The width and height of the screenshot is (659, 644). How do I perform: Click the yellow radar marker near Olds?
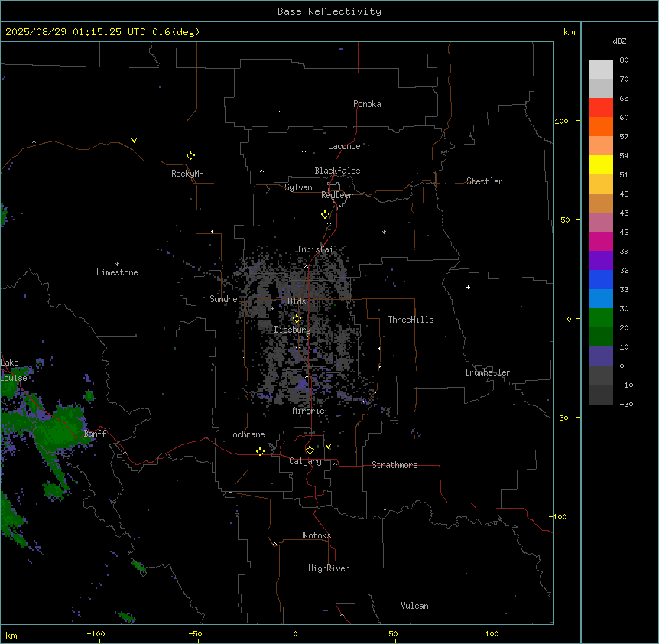297,319
